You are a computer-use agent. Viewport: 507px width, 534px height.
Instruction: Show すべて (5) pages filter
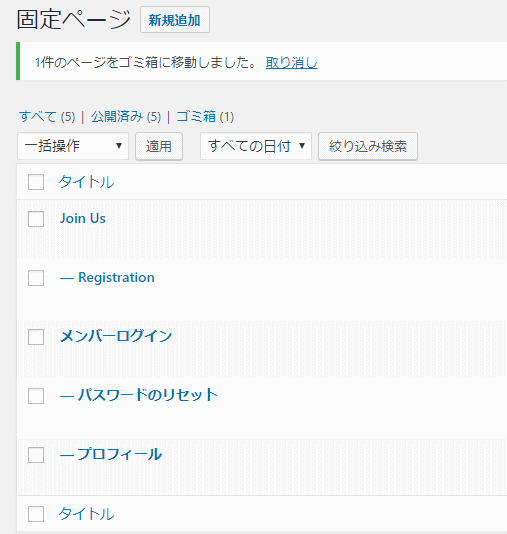point(47,117)
